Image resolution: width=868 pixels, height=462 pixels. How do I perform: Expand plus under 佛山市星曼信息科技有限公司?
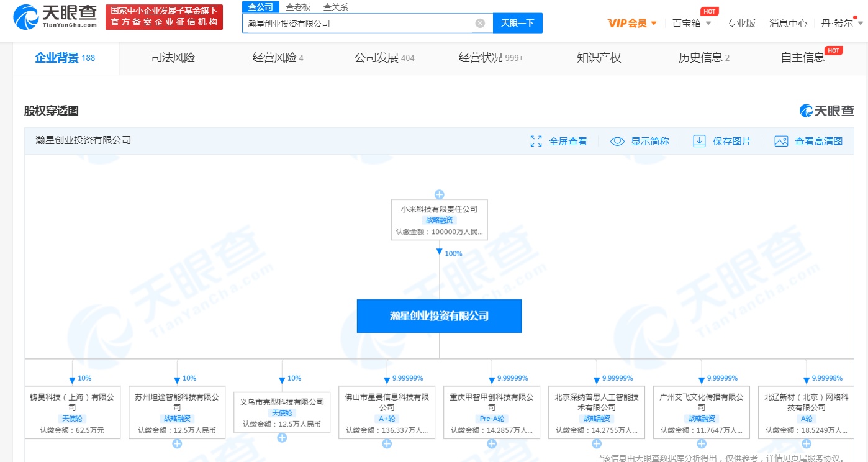tap(387, 443)
